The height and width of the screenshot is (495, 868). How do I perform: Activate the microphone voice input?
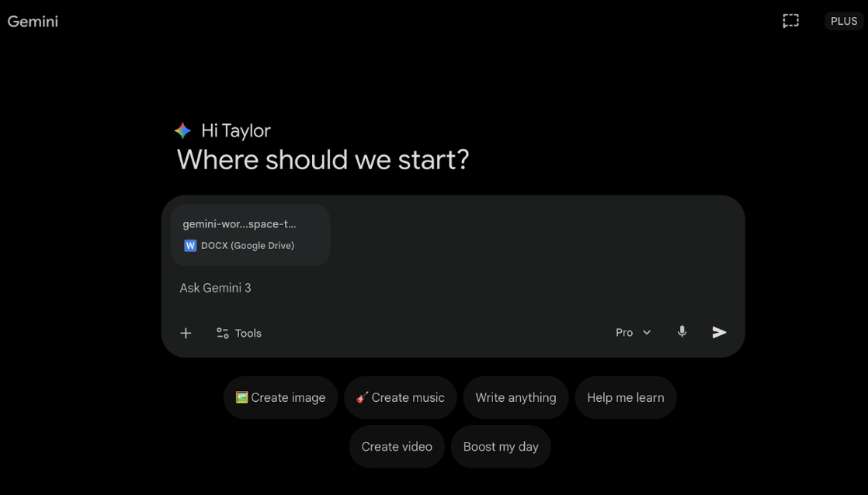click(682, 332)
